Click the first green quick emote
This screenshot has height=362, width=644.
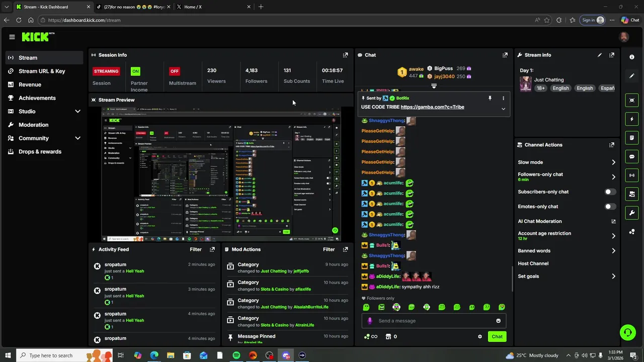tap(366, 307)
